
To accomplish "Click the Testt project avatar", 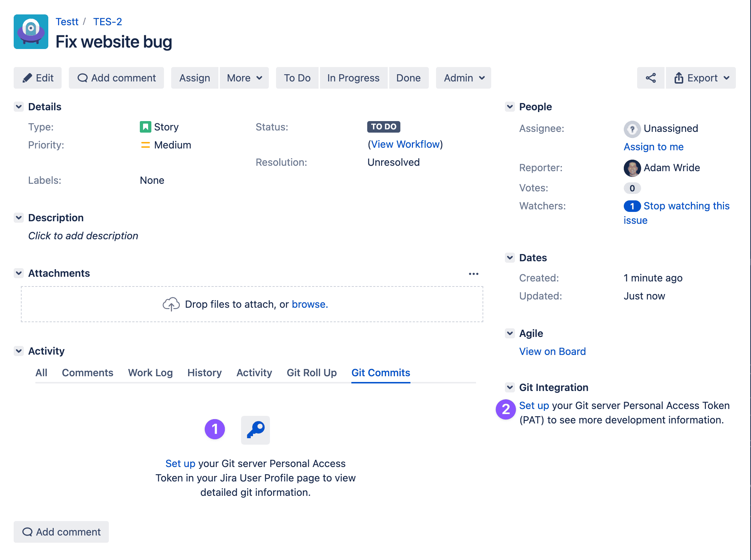I will coord(31,32).
